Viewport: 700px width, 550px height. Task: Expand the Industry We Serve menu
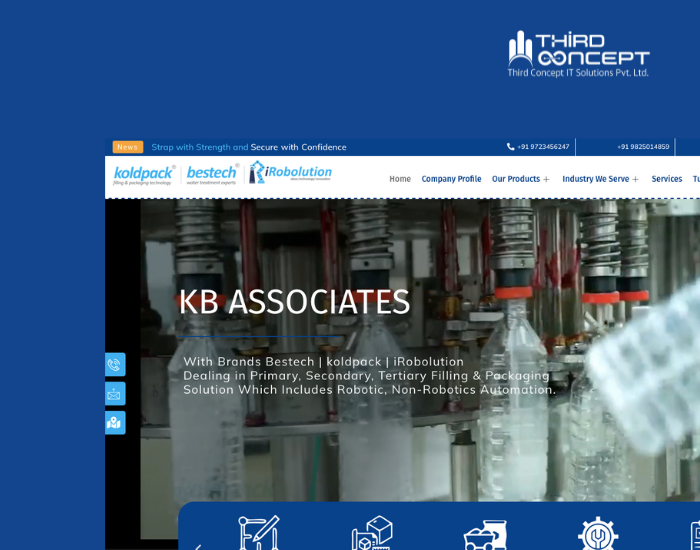600,179
